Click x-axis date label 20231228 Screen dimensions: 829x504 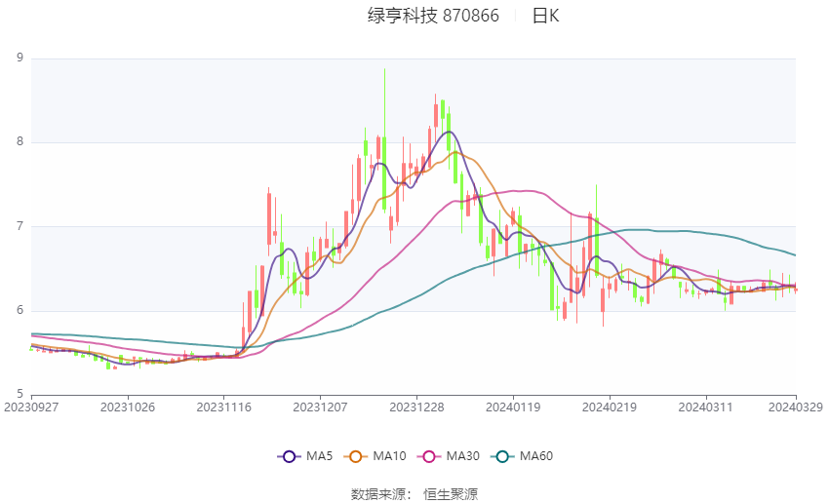416,407
